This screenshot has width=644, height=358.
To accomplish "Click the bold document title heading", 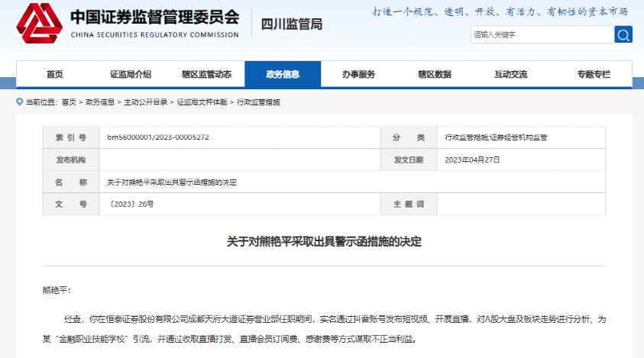I will click(x=324, y=241).
